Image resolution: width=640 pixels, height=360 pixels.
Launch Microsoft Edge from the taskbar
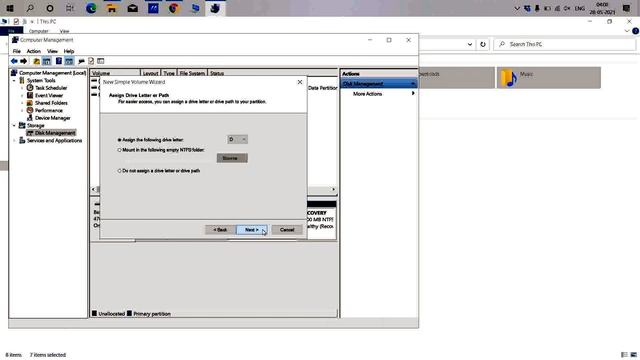point(91,8)
